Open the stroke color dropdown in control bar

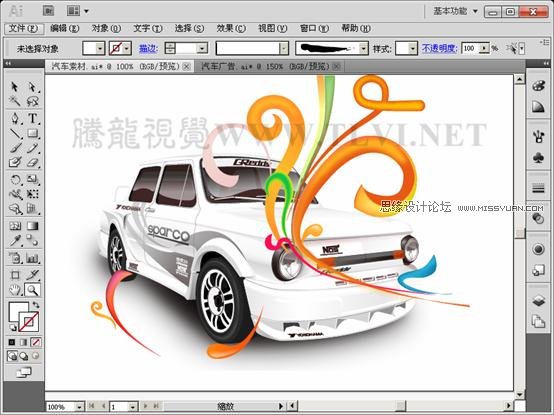[x=127, y=48]
